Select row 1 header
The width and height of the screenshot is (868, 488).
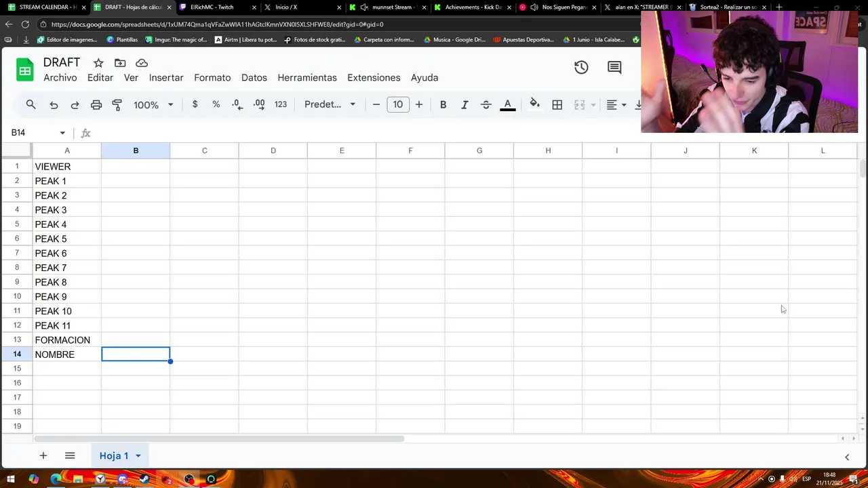tap(16, 166)
